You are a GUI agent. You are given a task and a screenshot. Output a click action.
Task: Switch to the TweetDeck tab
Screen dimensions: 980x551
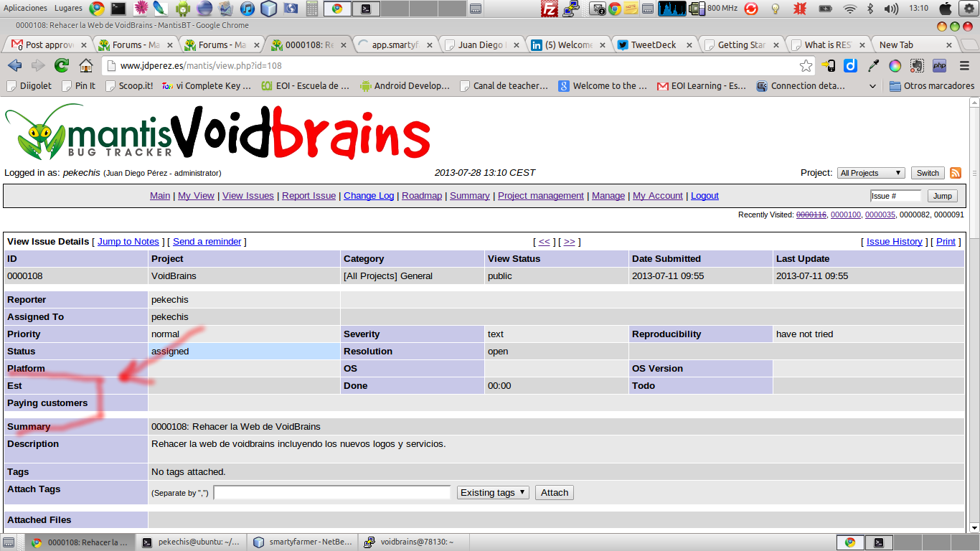tap(654, 44)
